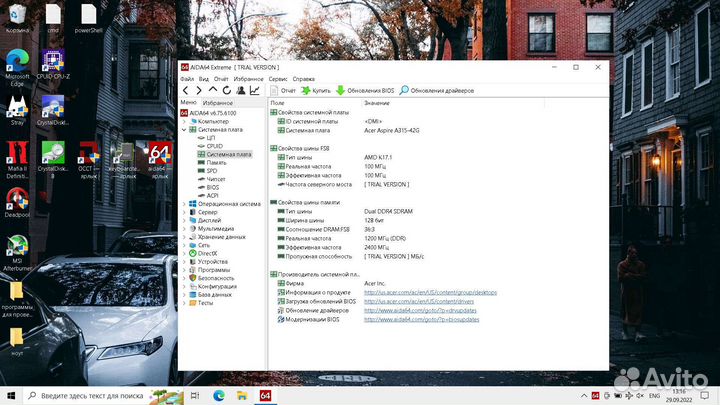Select SPD in the tree

click(212, 171)
